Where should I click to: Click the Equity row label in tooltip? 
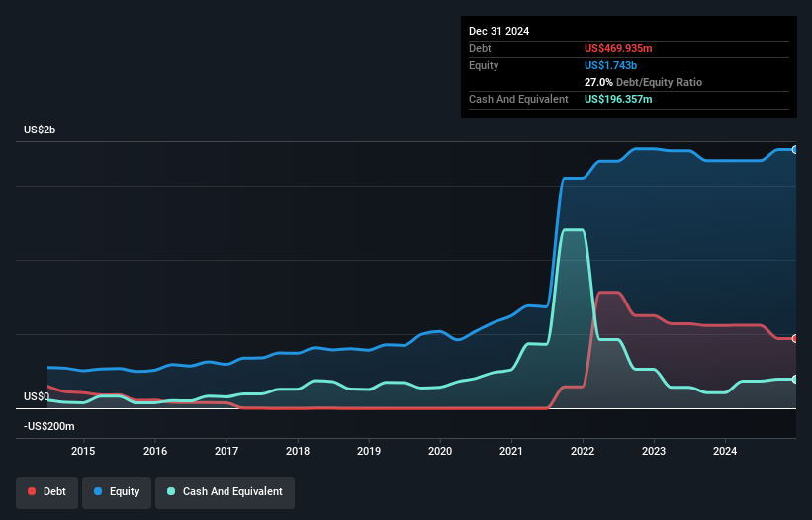[x=484, y=65]
